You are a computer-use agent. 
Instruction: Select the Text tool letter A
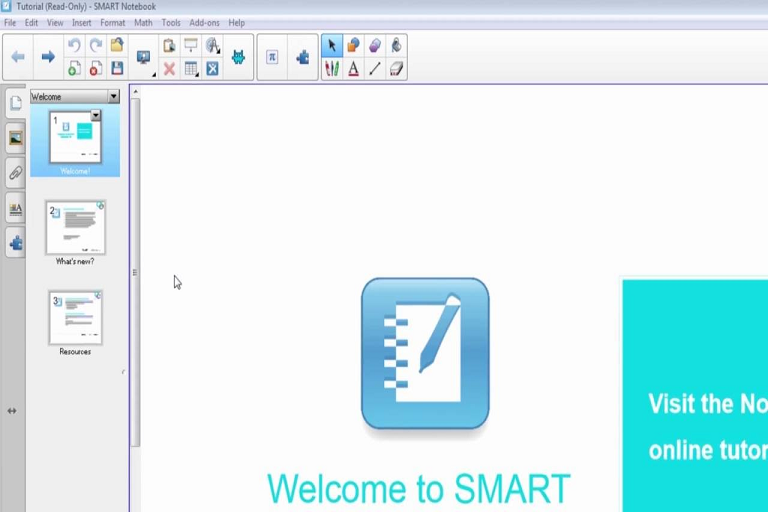[x=353, y=69]
